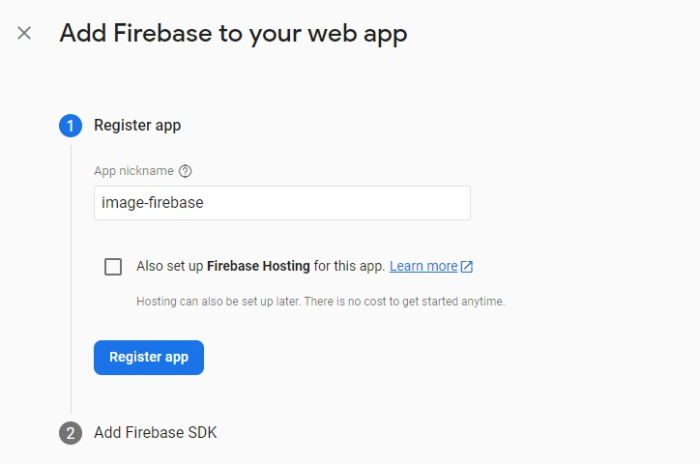
Task: Click the 'image-firebase' text in the field
Action: (152, 203)
